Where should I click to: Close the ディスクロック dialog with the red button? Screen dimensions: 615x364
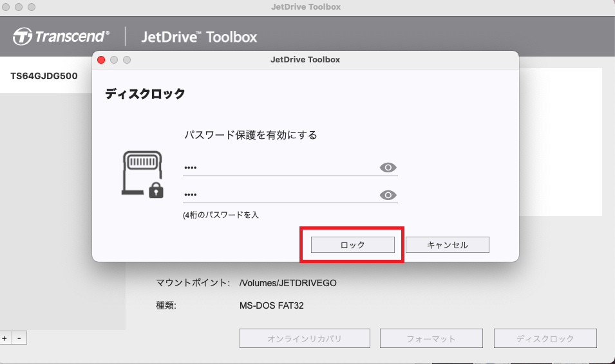(x=101, y=60)
